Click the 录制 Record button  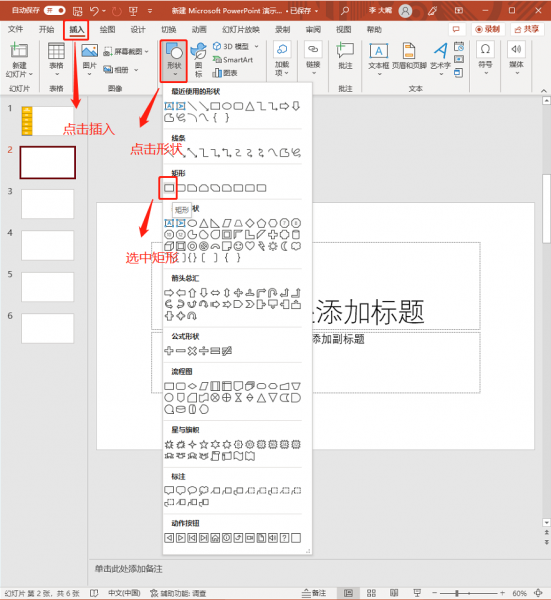(488, 29)
